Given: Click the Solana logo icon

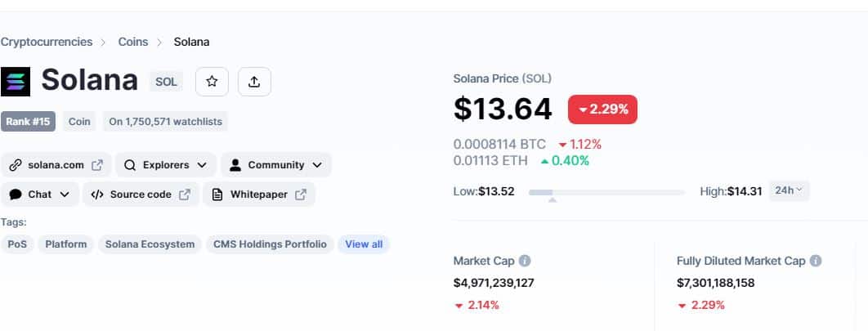Looking at the screenshot, I should pos(16,82).
